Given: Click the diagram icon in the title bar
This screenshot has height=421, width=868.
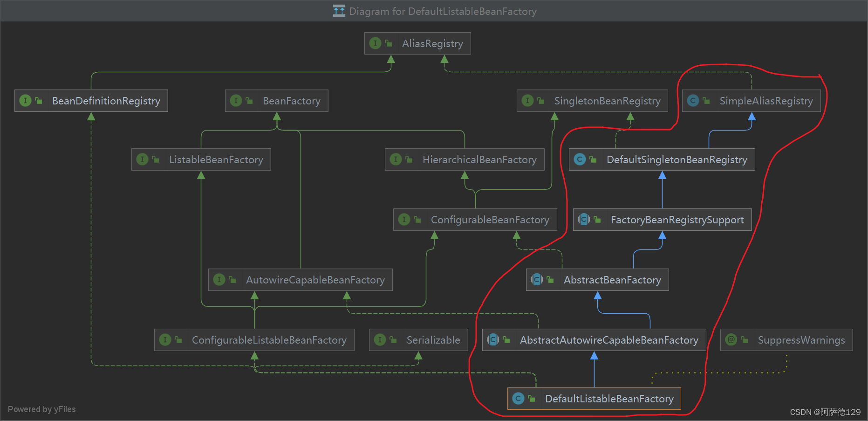Looking at the screenshot, I should [x=339, y=11].
